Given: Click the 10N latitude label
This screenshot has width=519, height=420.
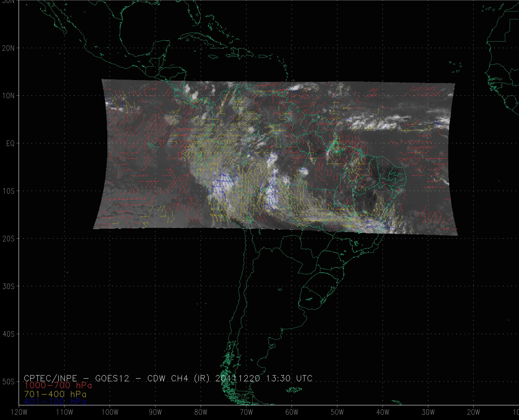Looking at the screenshot, I should (8, 96).
